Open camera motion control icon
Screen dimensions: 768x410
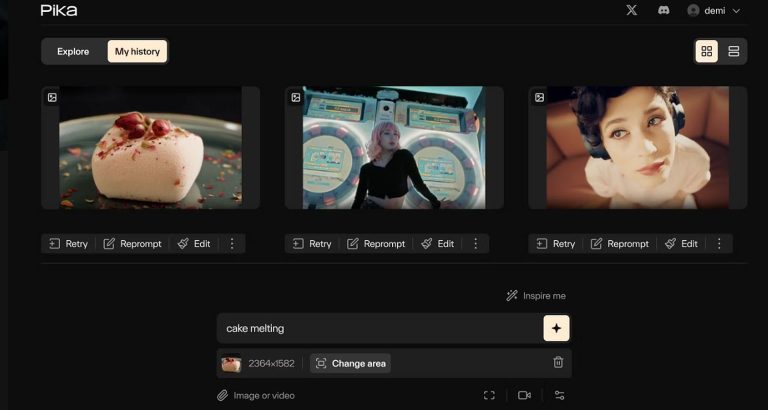point(524,395)
